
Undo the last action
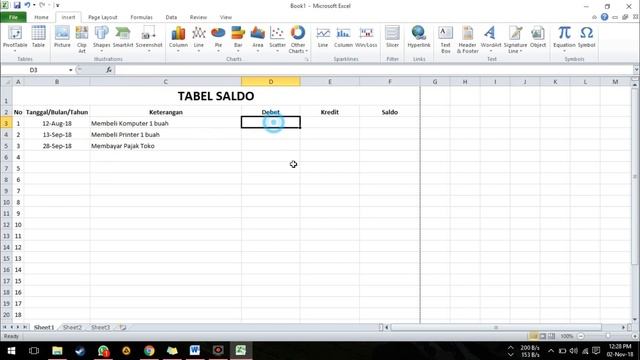coord(27,5)
